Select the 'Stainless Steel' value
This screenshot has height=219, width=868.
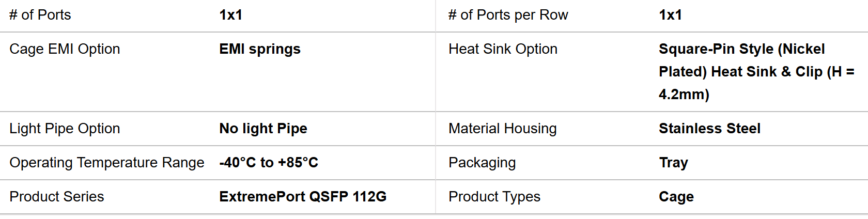click(709, 129)
